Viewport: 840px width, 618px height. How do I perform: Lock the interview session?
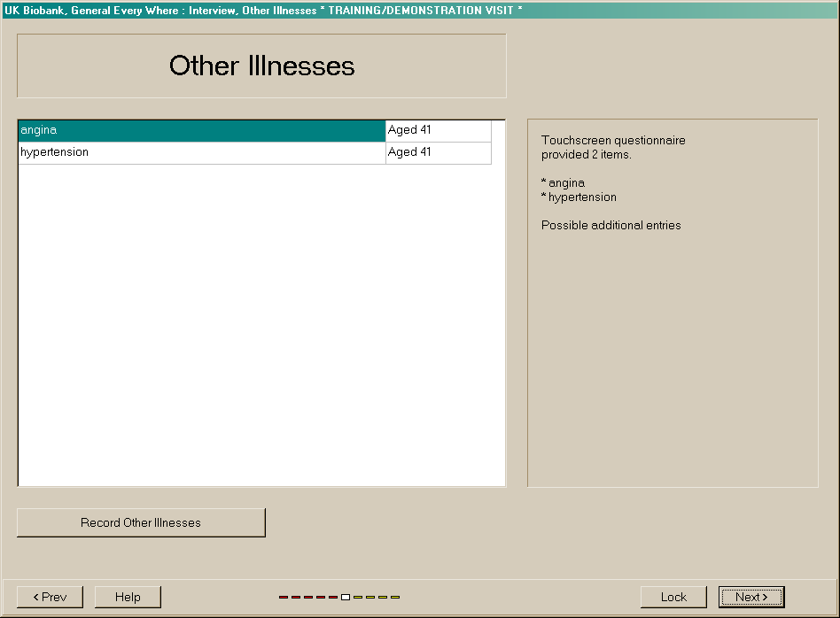pyautogui.click(x=673, y=597)
